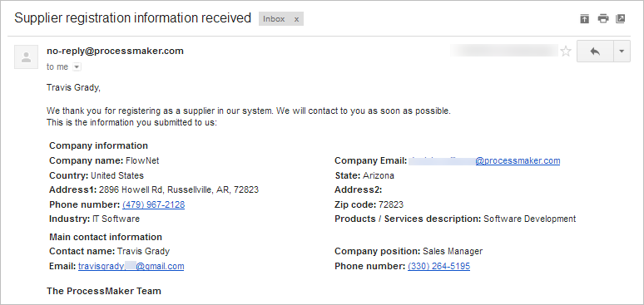Click the phone number (479) 967-2128
The image size is (644, 305).
coord(154,204)
